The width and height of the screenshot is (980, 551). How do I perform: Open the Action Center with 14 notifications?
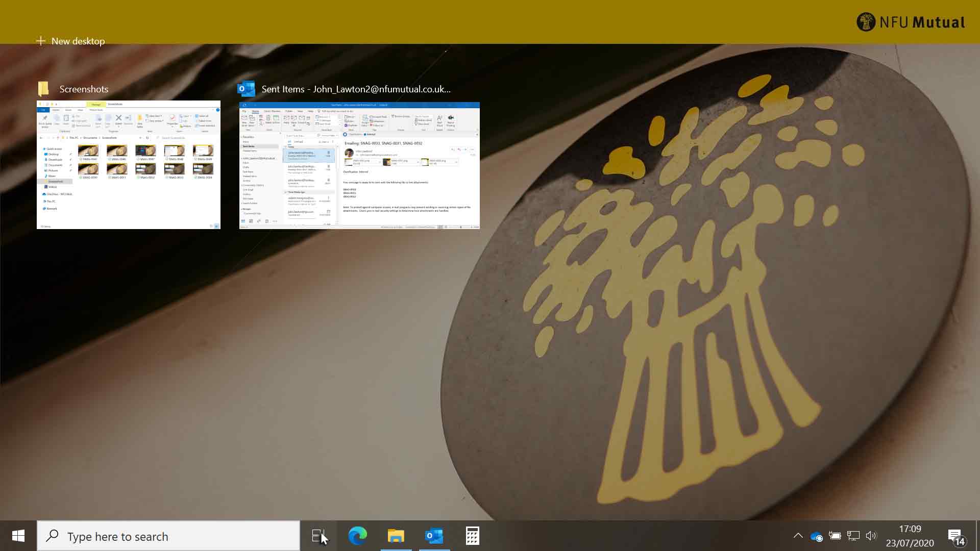point(956,536)
